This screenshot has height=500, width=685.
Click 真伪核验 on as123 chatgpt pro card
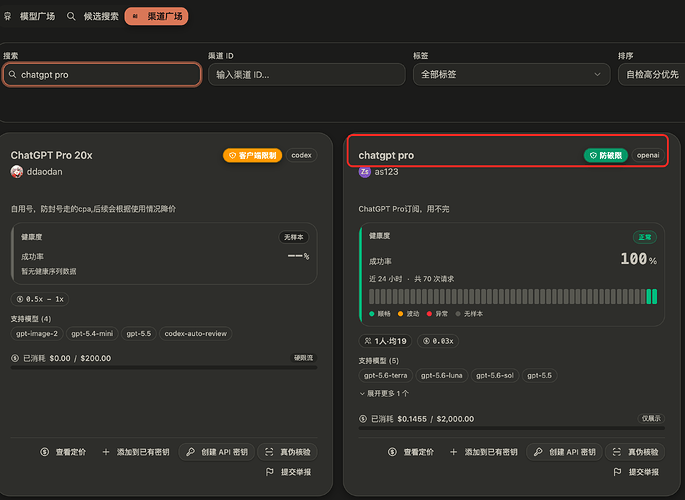click(x=635, y=452)
